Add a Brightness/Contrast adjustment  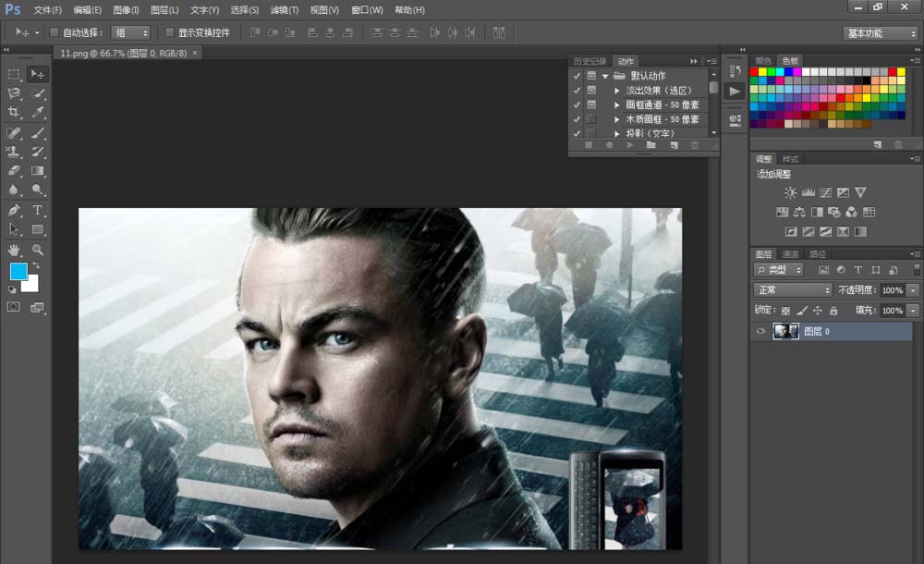click(790, 192)
